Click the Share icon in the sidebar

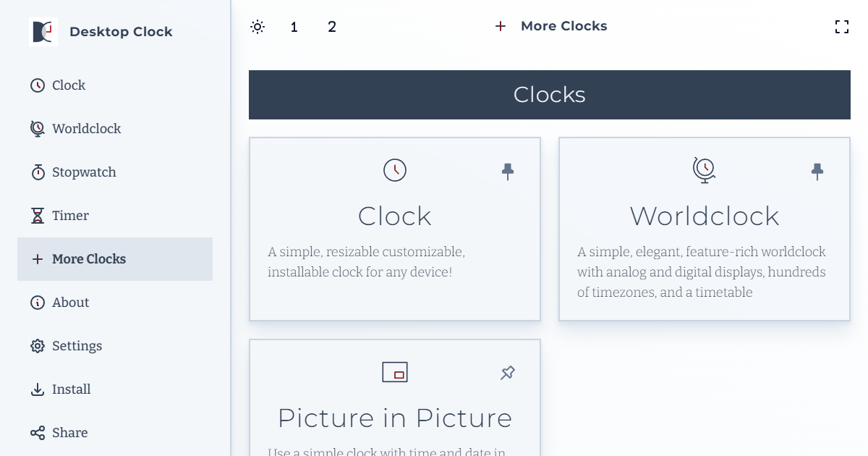point(38,432)
